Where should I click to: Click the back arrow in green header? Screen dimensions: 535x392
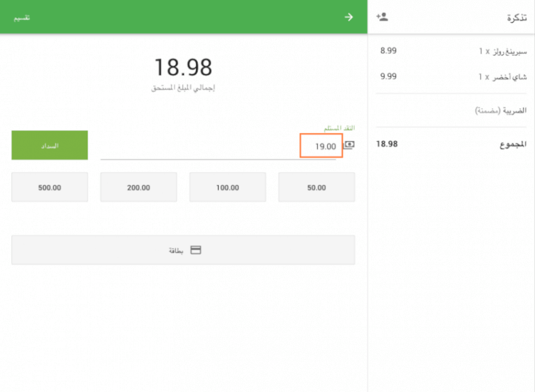pyautogui.click(x=348, y=17)
